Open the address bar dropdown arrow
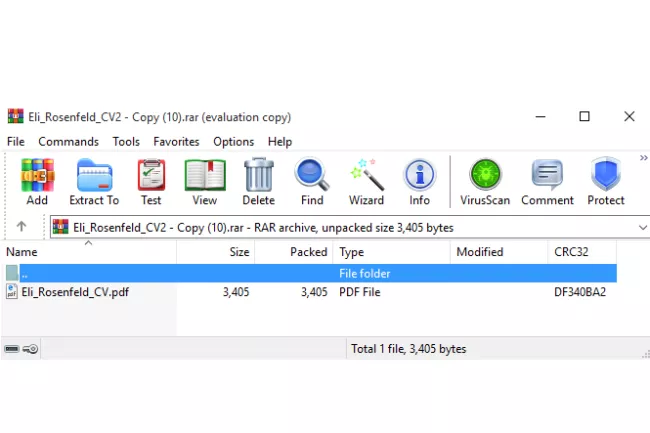 coord(643,227)
